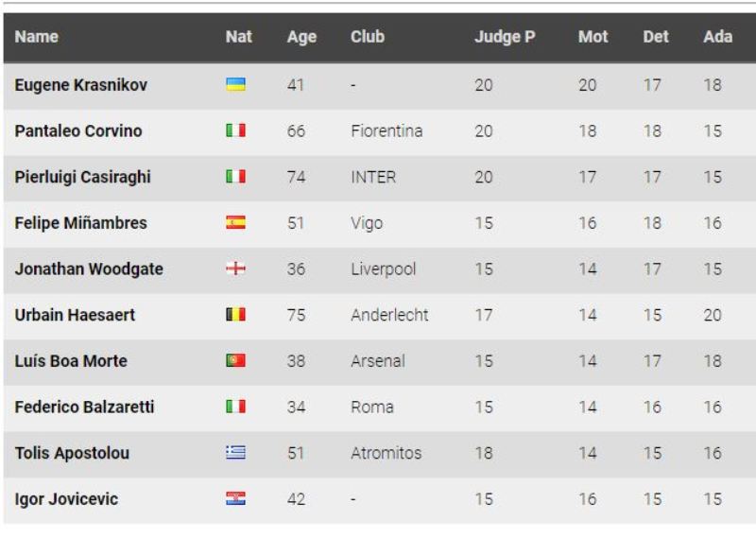Sort the table by the Name column

tap(37, 37)
